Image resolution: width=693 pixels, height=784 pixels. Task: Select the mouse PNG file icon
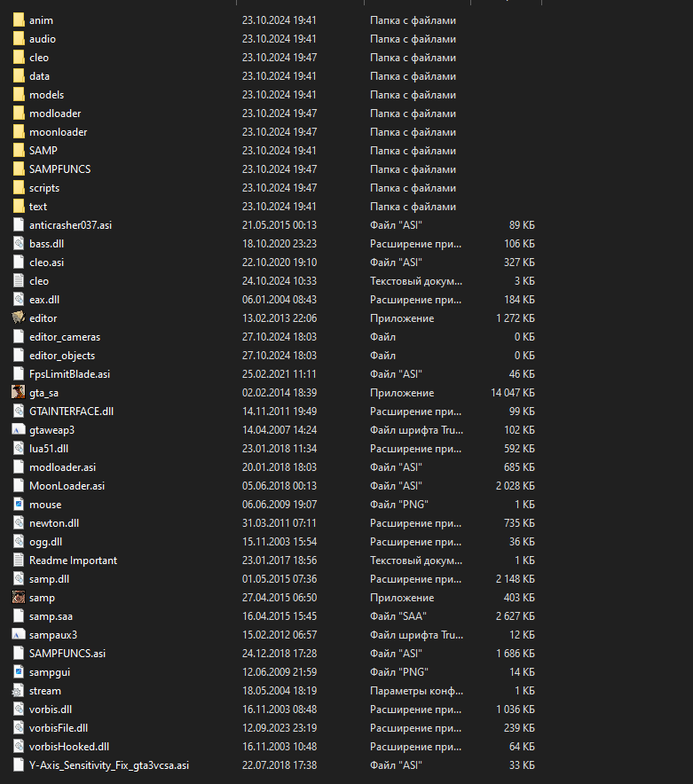point(19,504)
